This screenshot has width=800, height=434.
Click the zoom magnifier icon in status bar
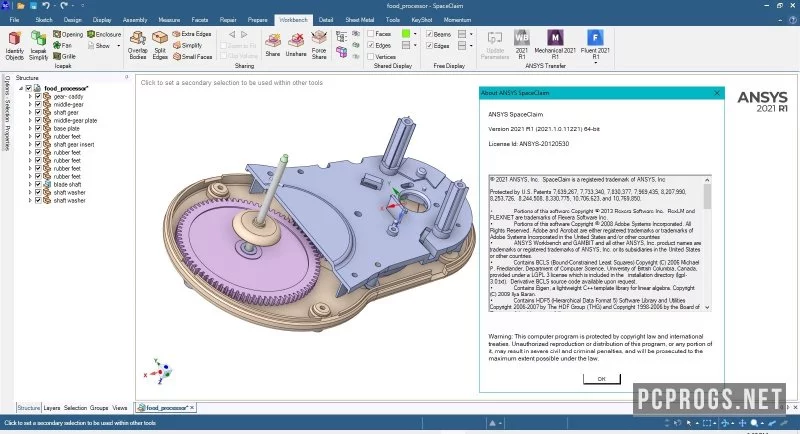pyautogui.click(x=754, y=423)
